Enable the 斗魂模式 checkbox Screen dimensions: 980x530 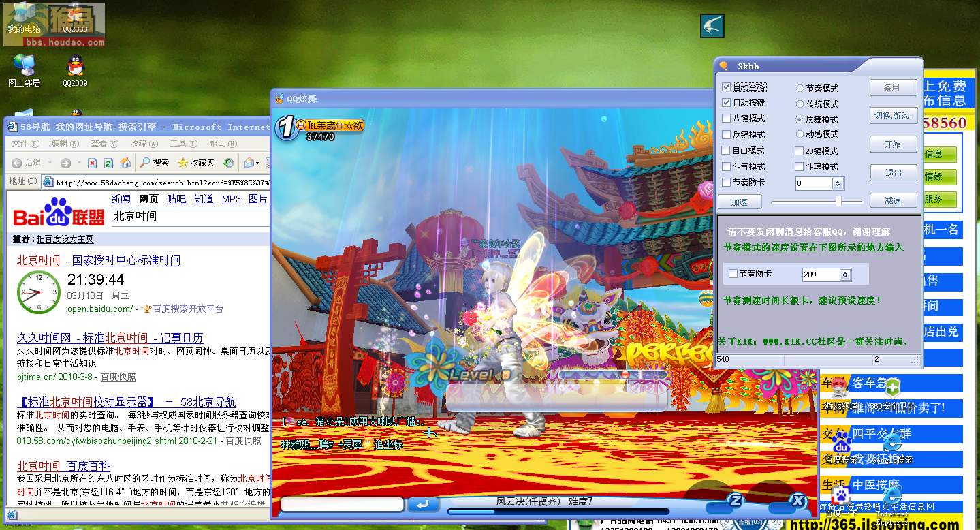[x=800, y=166]
